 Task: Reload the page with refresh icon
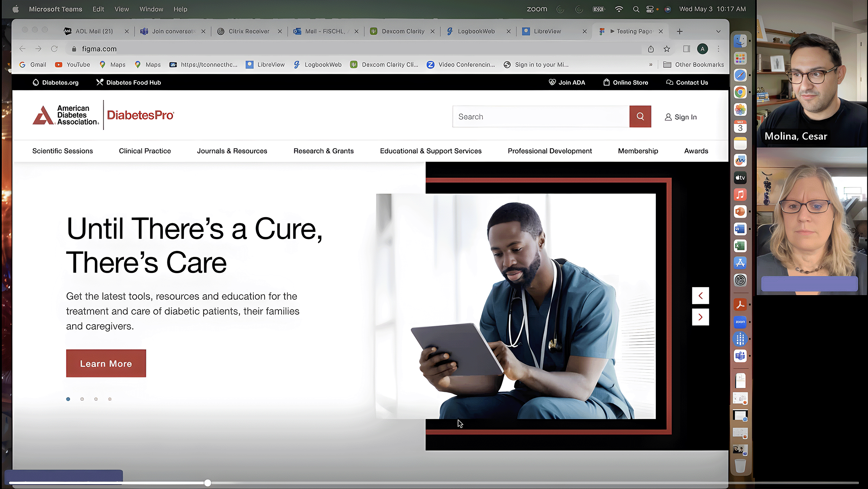pos(54,49)
